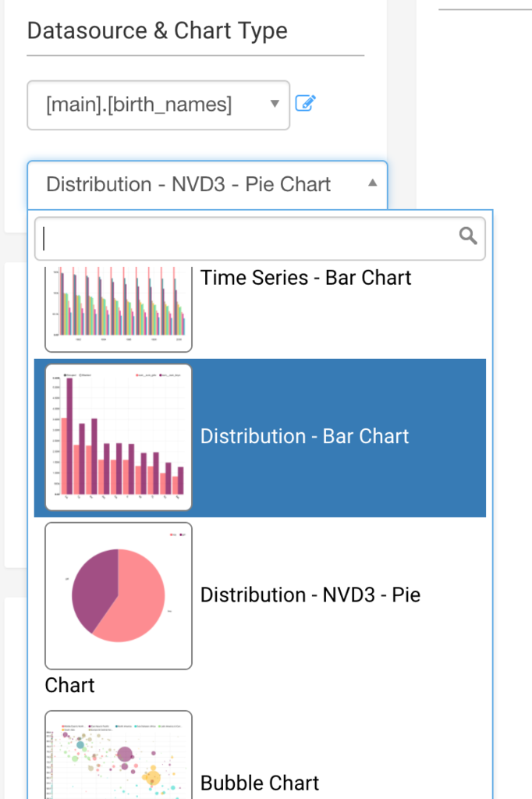Click the pie chart preview thumbnail
Viewport: 532px width, 799px height.
pos(119,595)
